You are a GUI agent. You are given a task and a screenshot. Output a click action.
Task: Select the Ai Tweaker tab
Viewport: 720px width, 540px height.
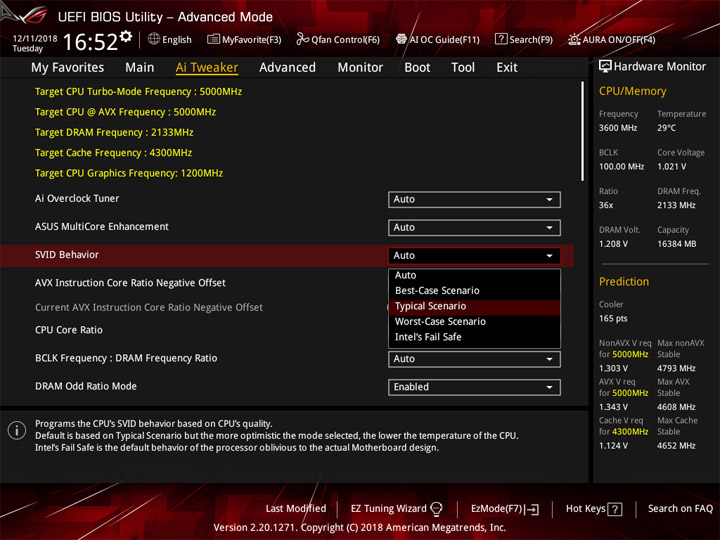(x=207, y=68)
